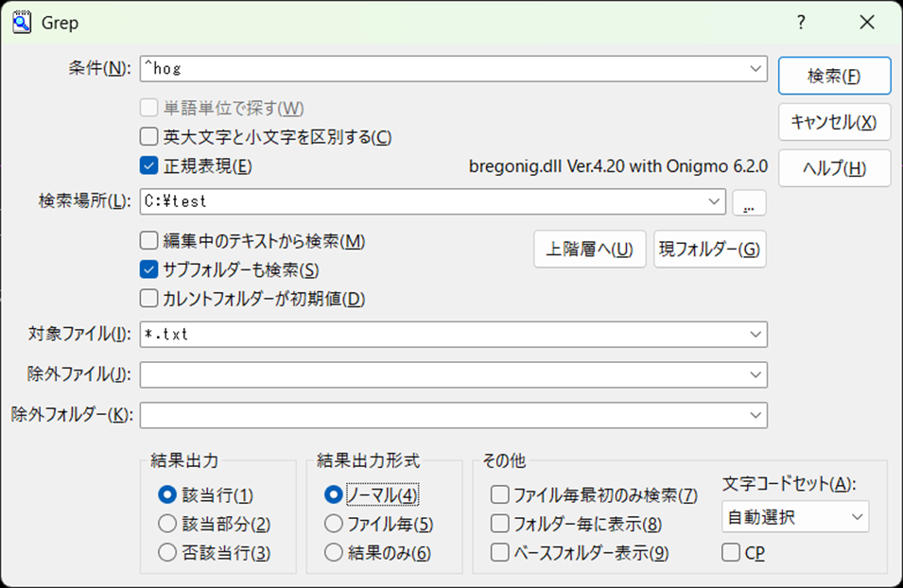Enable 編集中のテキストから検索 option

click(x=148, y=241)
